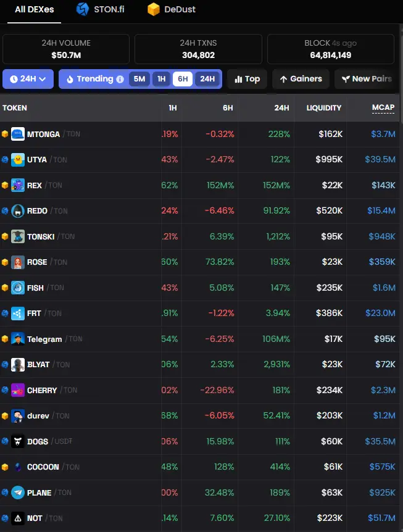This screenshot has width=403, height=532.
Task: Open the ROSE token logo
Action: 18,262
